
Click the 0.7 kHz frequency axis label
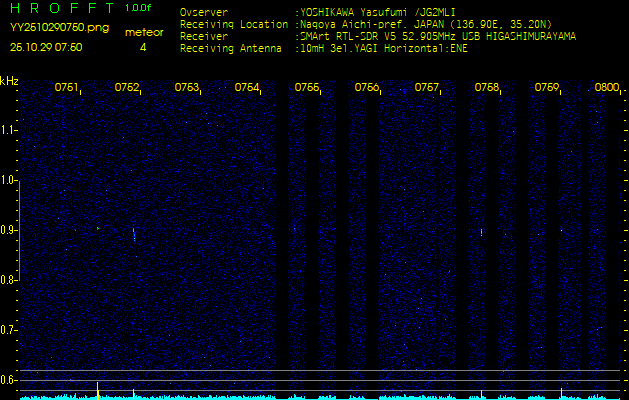point(8,330)
